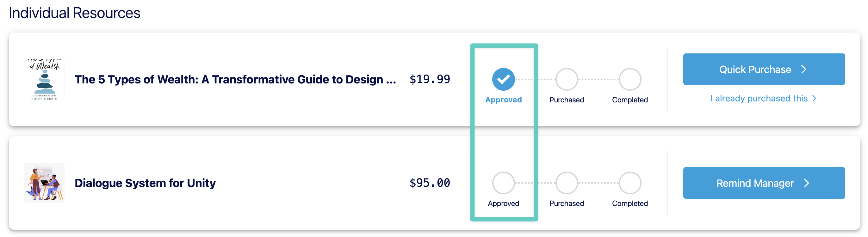868x237 pixels.
Task: Click the chevron arrow on Quick Purchase
Action: tap(804, 69)
